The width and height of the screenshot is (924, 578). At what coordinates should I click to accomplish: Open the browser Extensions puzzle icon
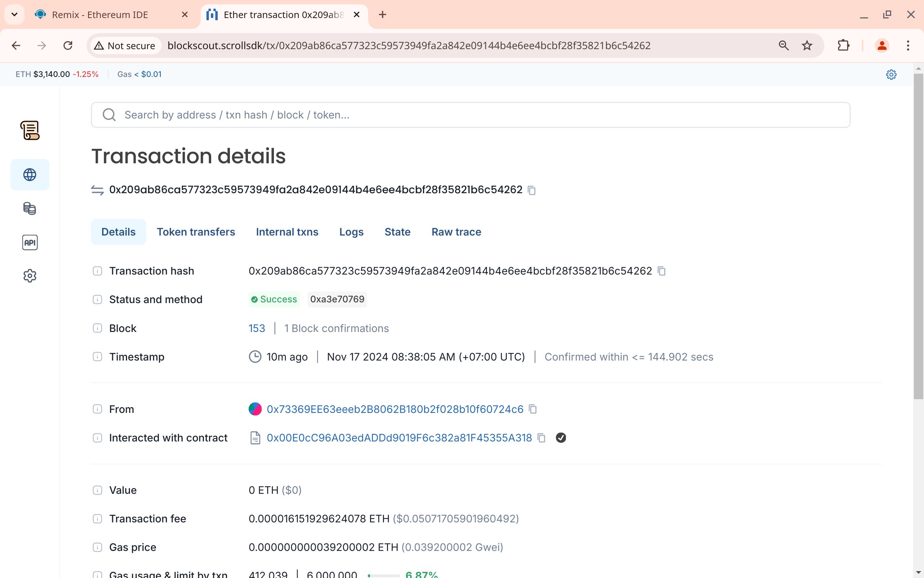click(844, 46)
